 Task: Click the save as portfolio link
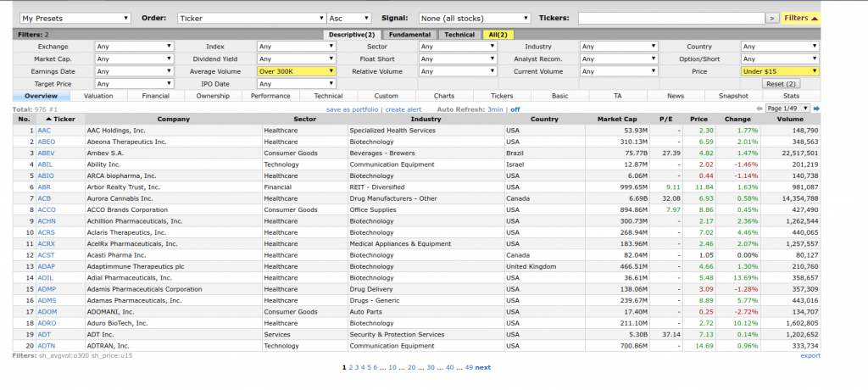(352, 109)
